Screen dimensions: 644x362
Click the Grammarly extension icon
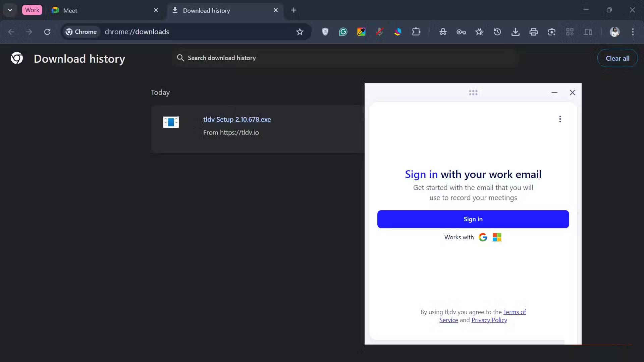(343, 32)
